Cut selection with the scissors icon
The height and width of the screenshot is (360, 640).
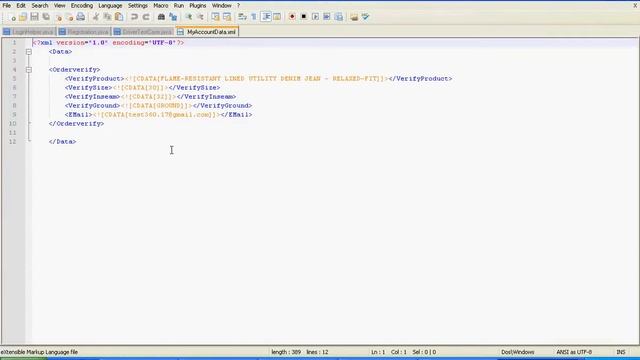(x=96, y=17)
